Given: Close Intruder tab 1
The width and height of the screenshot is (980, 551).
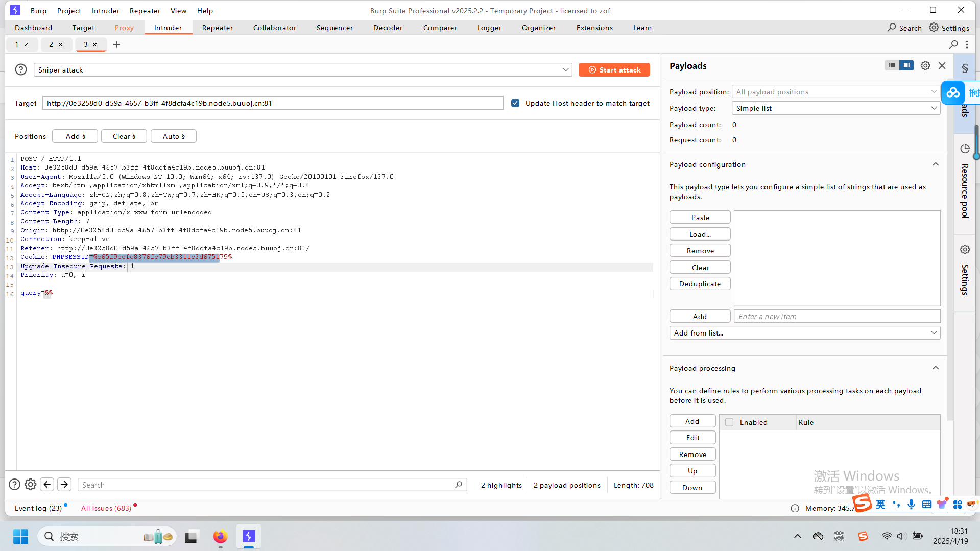Looking at the screenshot, I should pyautogui.click(x=26, y=45).
